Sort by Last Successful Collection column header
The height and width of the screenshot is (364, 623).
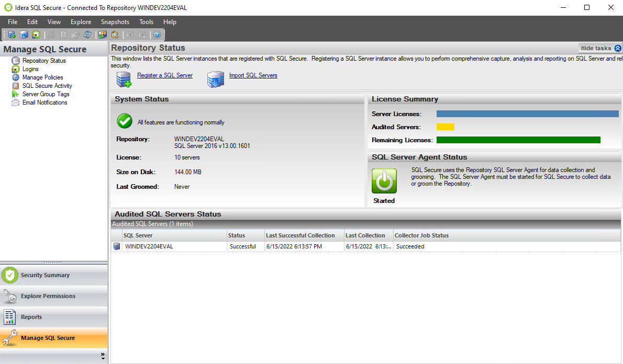[x=304, y=235]
